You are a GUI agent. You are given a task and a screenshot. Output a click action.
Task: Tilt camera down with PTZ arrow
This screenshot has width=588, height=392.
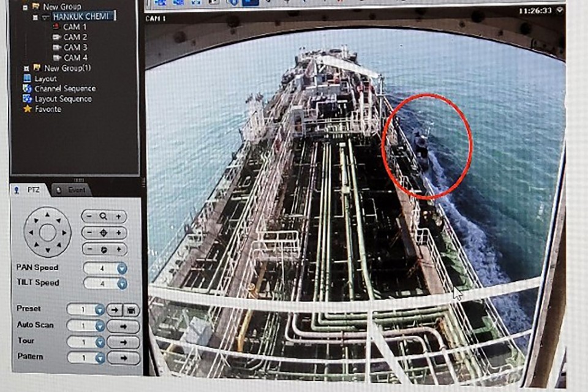point(47,251)
